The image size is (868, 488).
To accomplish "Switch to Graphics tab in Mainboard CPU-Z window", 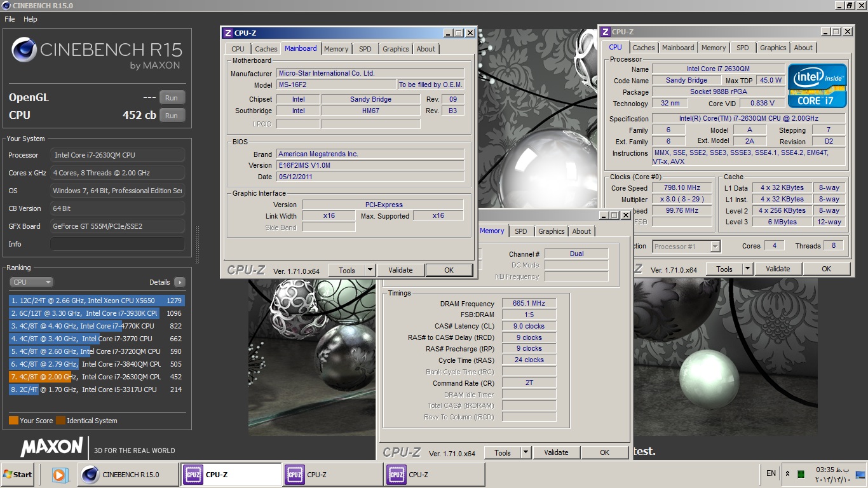I will click(396, 49).
